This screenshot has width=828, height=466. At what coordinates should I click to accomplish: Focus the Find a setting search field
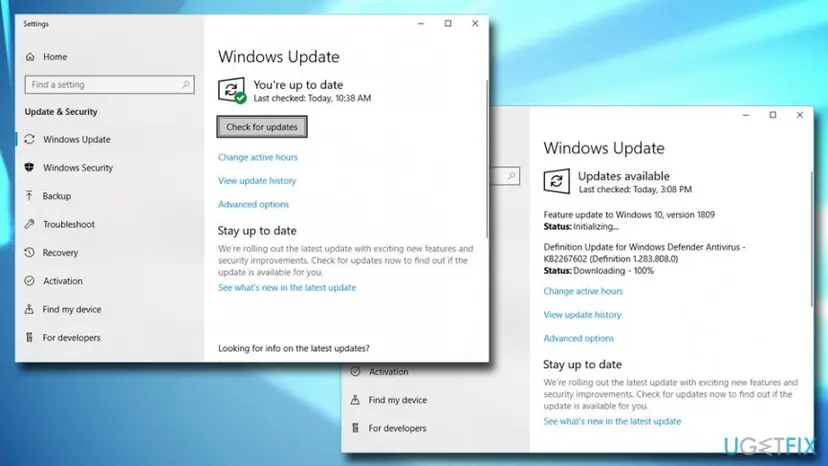click(x=109, y=85)
